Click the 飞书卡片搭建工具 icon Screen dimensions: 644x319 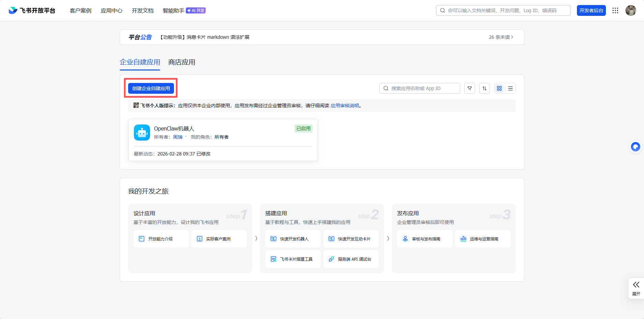[x=273, y=259]
